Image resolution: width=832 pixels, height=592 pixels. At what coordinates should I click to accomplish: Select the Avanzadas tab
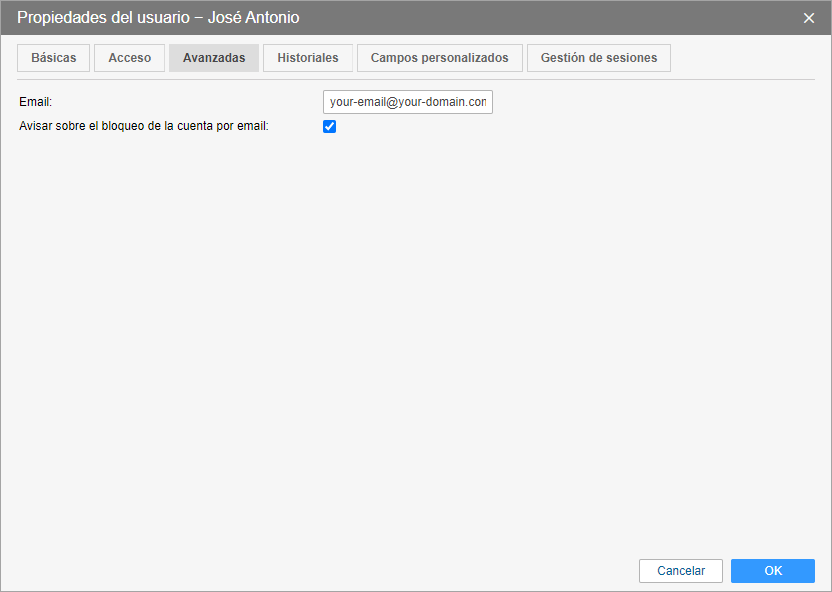214,58
